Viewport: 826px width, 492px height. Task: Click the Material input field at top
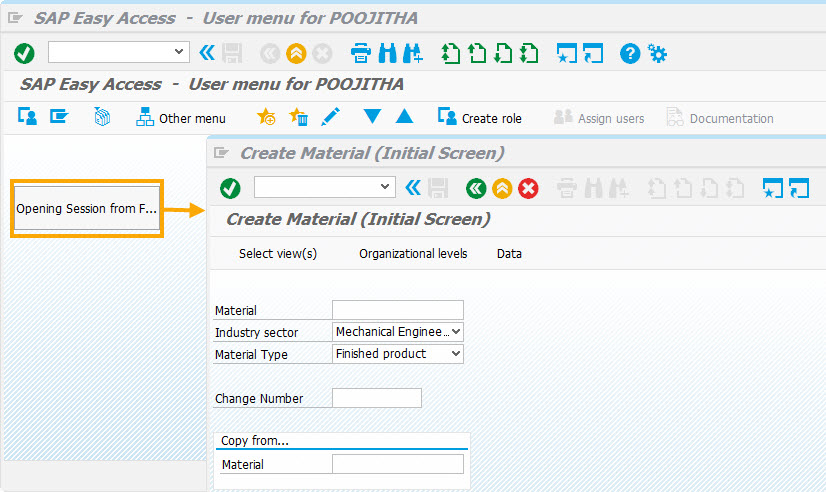398,310
